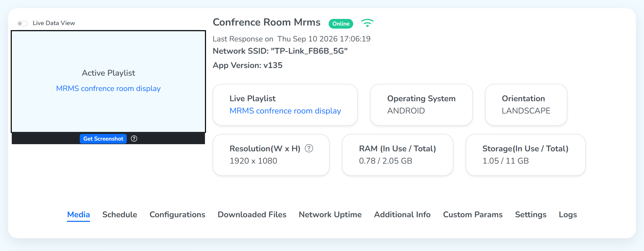Image resolution: width=644 pixels, height=251 pixels.
Task: Click the LANDSCAPE orientation value
Action: click(526, 111)
